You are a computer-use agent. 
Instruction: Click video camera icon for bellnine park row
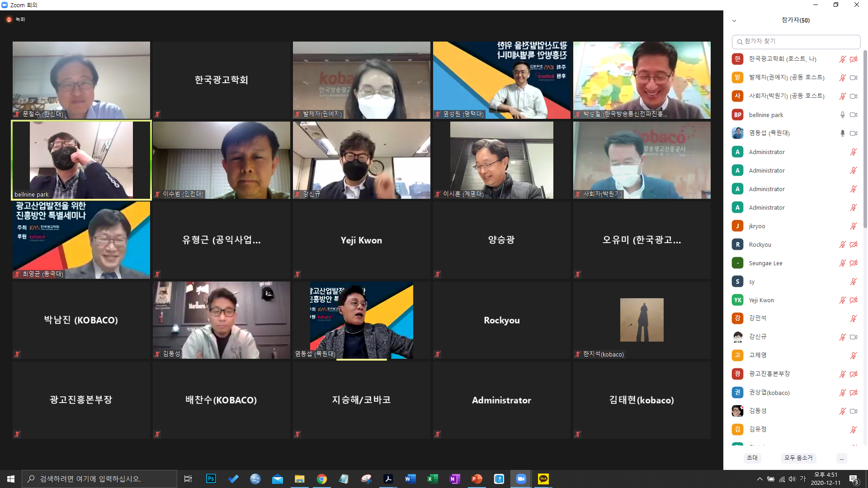(x=854, y=115)
